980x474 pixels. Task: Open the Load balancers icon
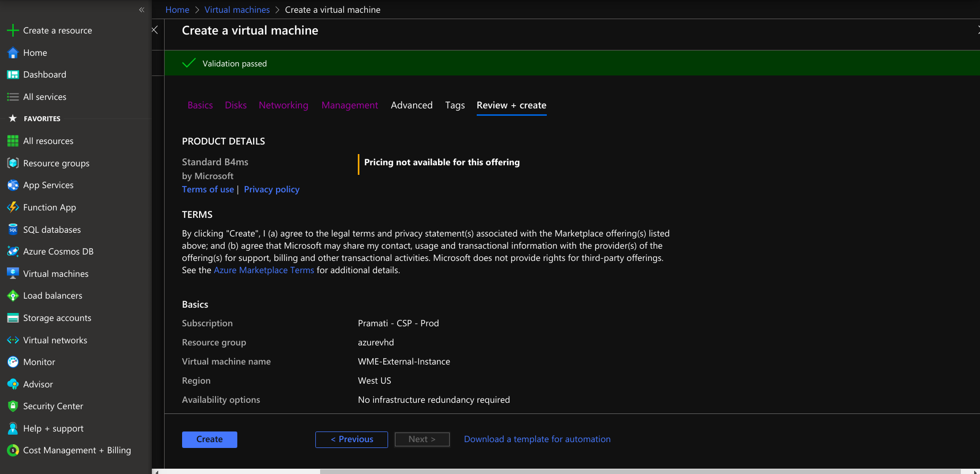coord(13,295)
